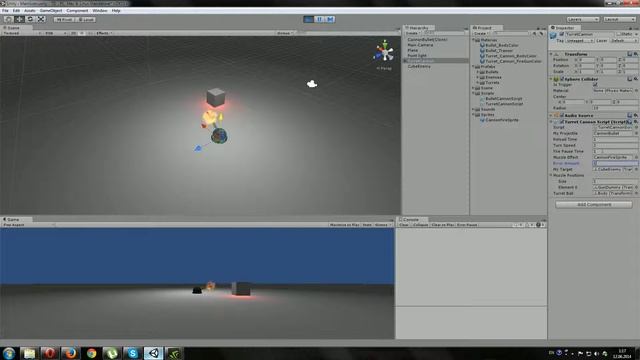Select the Move tool in toolbar
Screen dimensions: 640x360
(x=19, y=19)
